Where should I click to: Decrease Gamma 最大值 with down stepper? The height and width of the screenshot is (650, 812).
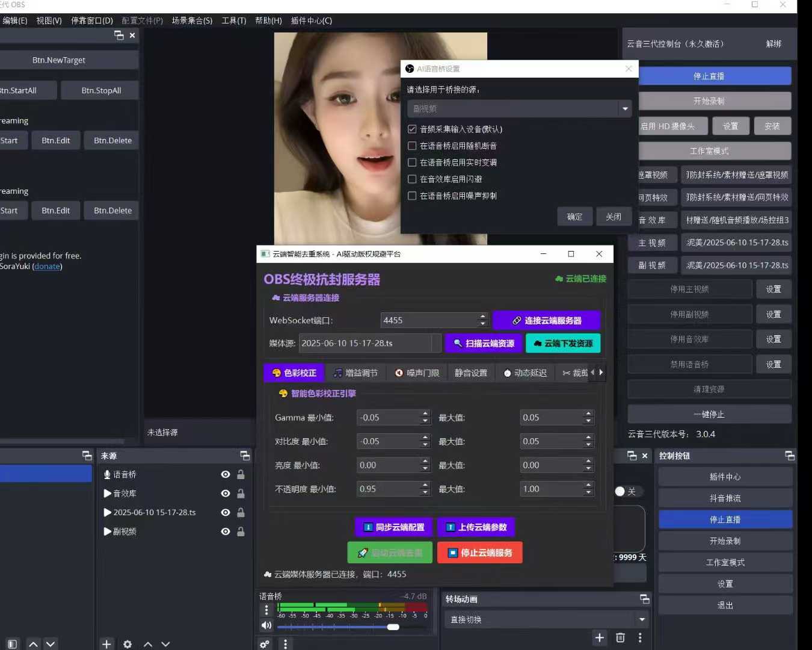pos(588,421)
